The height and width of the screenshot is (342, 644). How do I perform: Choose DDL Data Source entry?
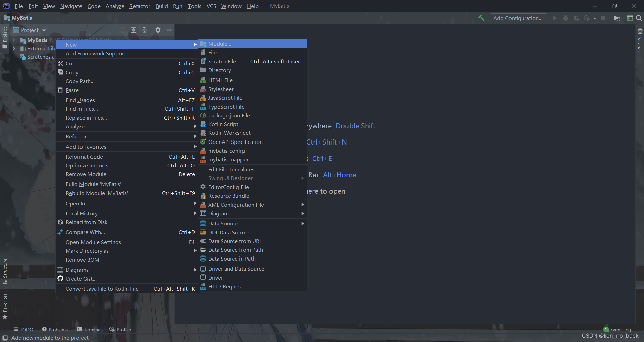[253, 232]
